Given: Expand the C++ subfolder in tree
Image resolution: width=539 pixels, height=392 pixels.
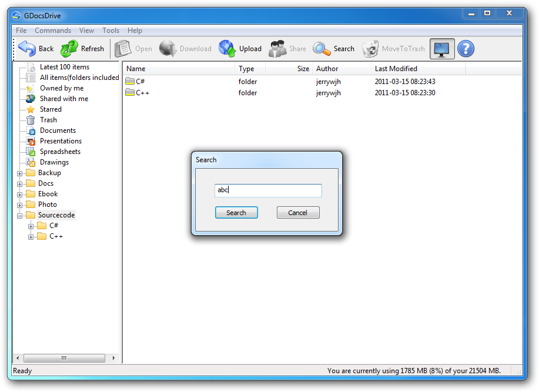Looking at the screenshot, I should (x=31, y=237).
